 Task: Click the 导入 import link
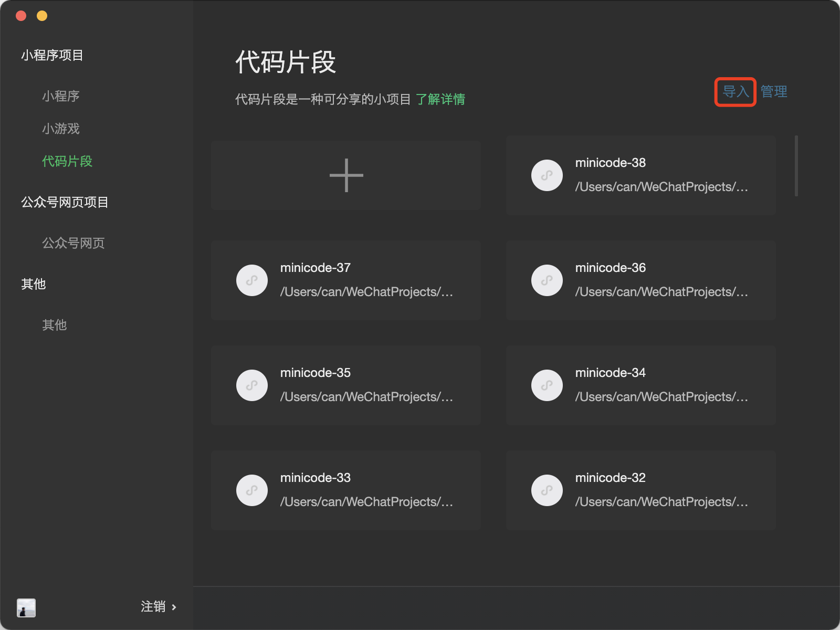pyautogui.click(x=735, y=92)
